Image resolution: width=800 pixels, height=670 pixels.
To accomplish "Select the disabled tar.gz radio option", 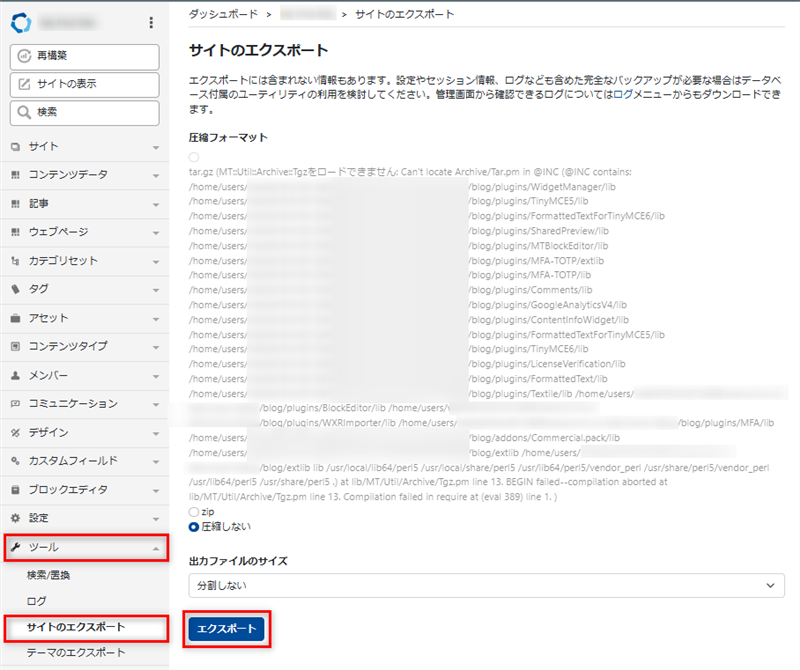I will coord(194,157).
